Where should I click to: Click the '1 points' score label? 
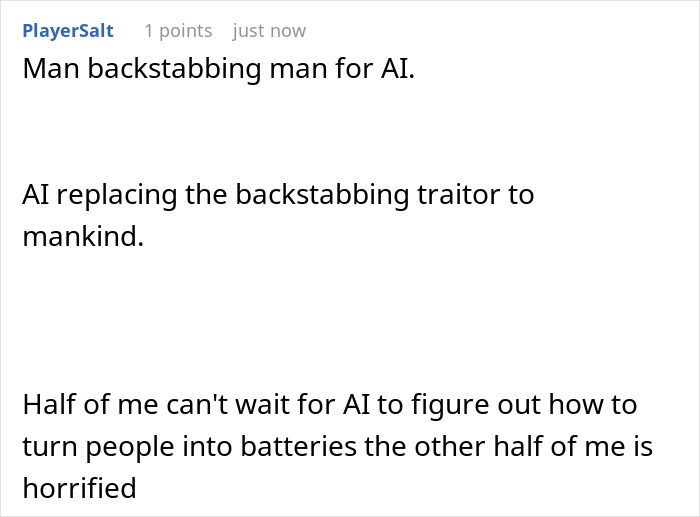click(178, 31)
